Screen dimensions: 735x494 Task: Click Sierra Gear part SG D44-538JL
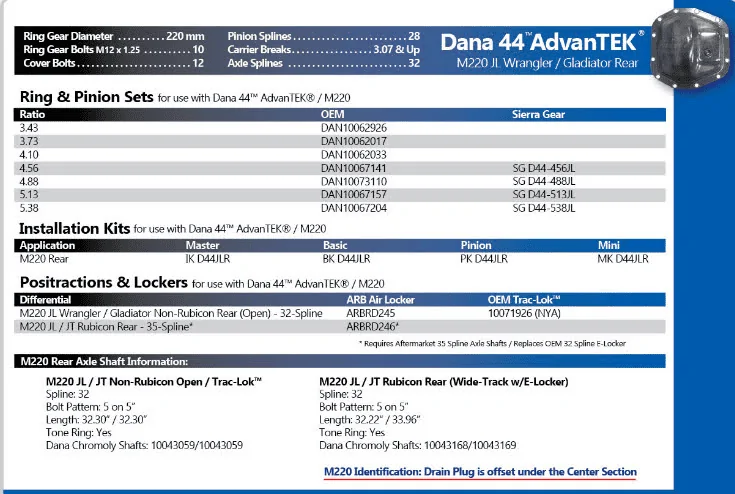pos(544,208)
